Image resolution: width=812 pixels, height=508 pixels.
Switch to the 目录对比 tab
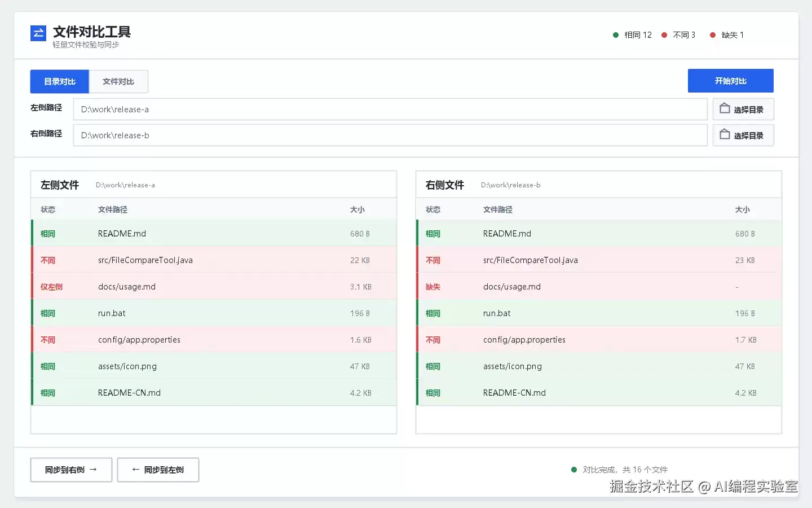tap(60, 81)
